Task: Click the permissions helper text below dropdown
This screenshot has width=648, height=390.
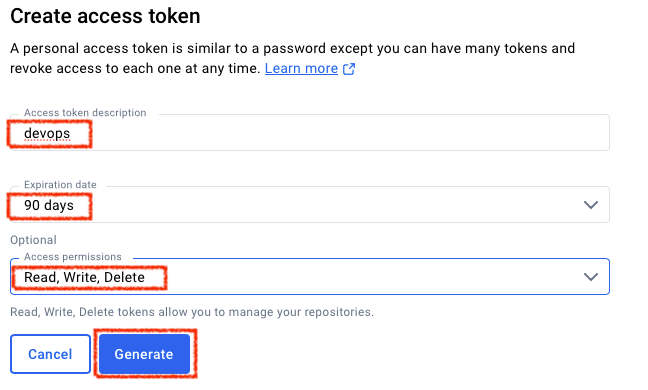Action: 192,312
